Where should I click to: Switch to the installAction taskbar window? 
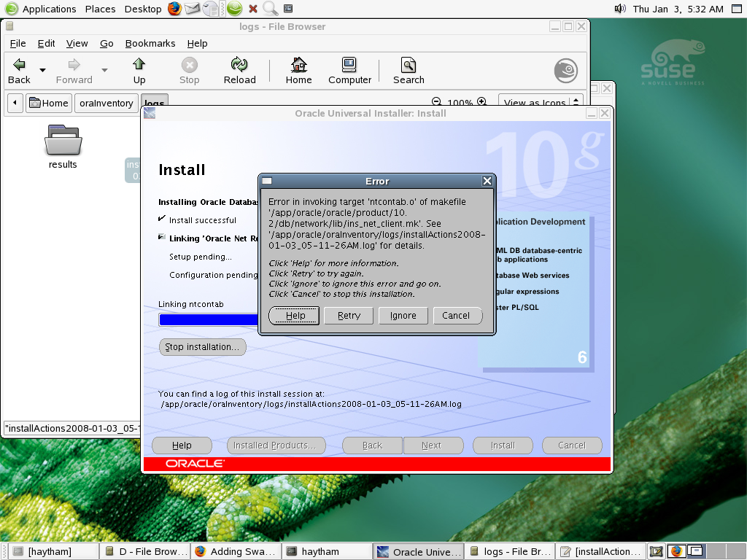pyautogui.click(x=600, y=551)
